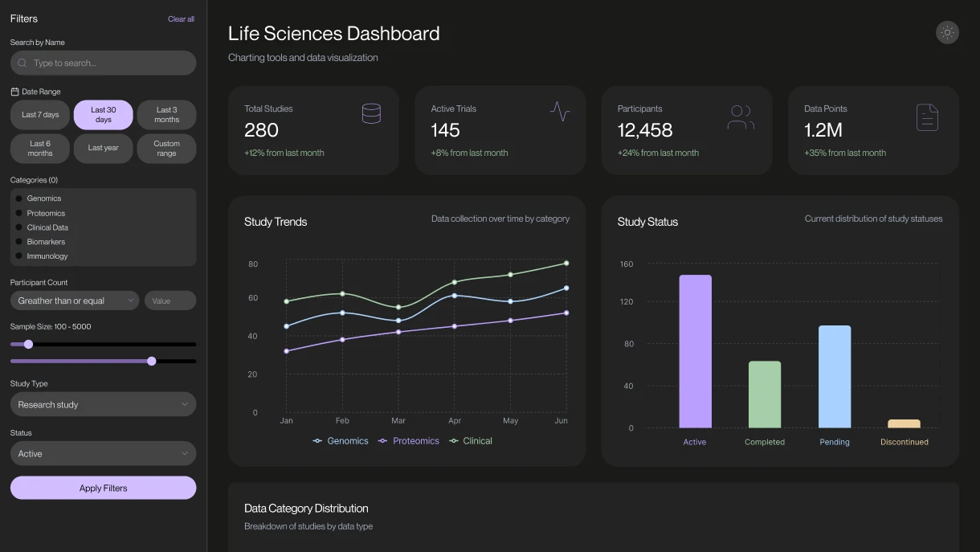Screen dimensions: 980x552
Task: Open the Status dropdown showing Active
Action: point(103,453)
